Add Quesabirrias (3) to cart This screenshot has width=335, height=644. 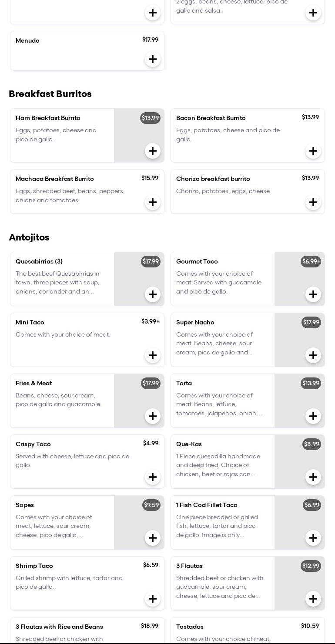(153, 294)
